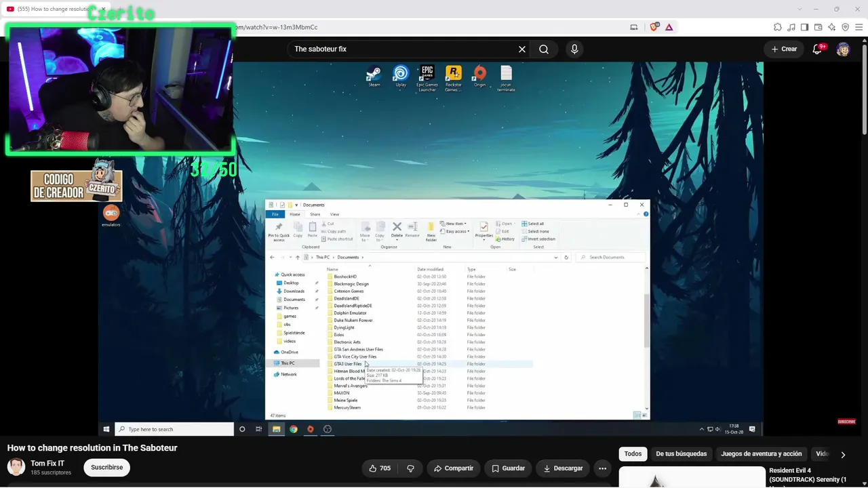Select the Todos filter chip
The height and width of the screenshot is (488, 868).
(x=633, y=454)
